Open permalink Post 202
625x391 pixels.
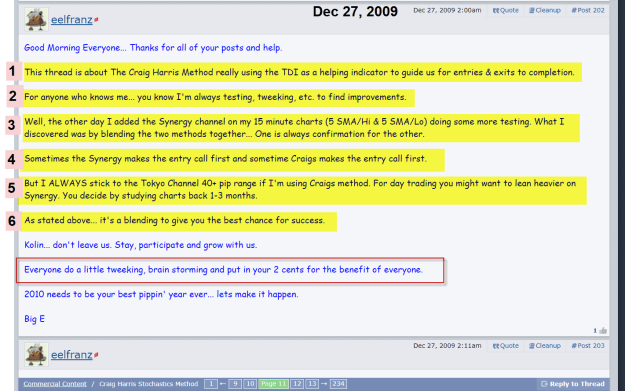pos(588,10)
